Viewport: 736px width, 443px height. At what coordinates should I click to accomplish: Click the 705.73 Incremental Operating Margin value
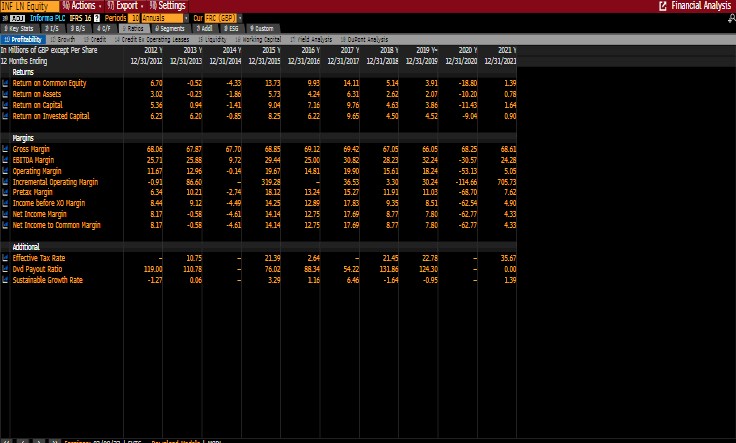tap(506, 182)
